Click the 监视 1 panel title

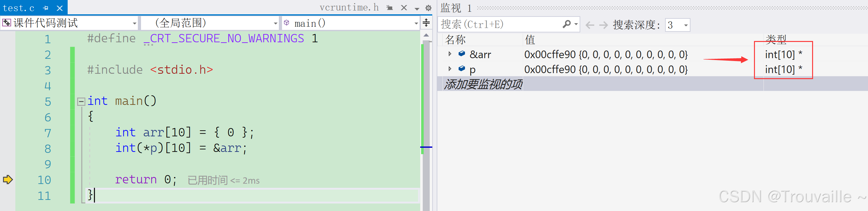click(456, 8)
